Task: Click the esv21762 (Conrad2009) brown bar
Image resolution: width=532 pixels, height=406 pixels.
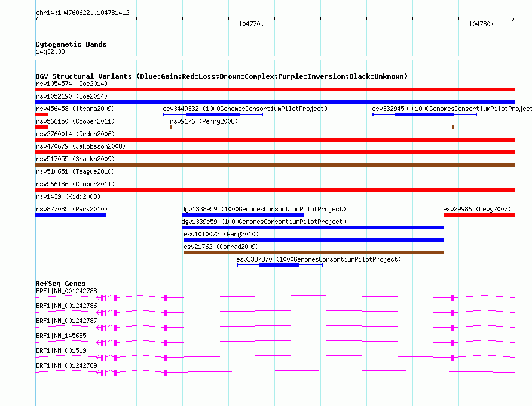Action: 314,253
